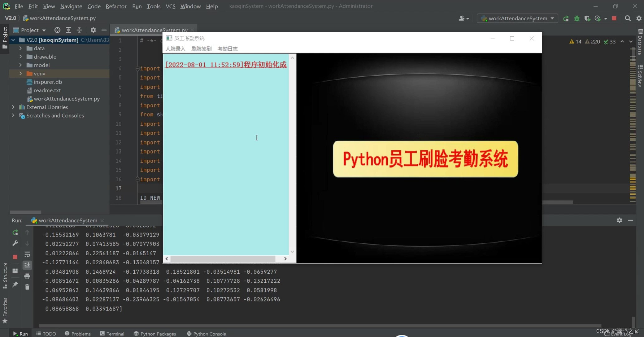Click the 刷脸签到 menu in attendance window
Screen dimensions: 644x337
pyautogui.click(x=201, y=49)
